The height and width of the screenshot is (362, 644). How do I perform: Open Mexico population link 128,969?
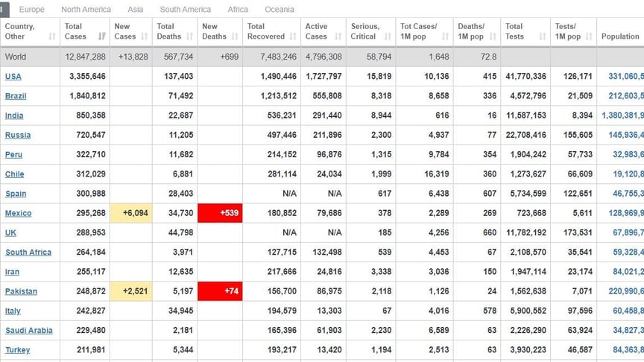(x=626, y=213)
